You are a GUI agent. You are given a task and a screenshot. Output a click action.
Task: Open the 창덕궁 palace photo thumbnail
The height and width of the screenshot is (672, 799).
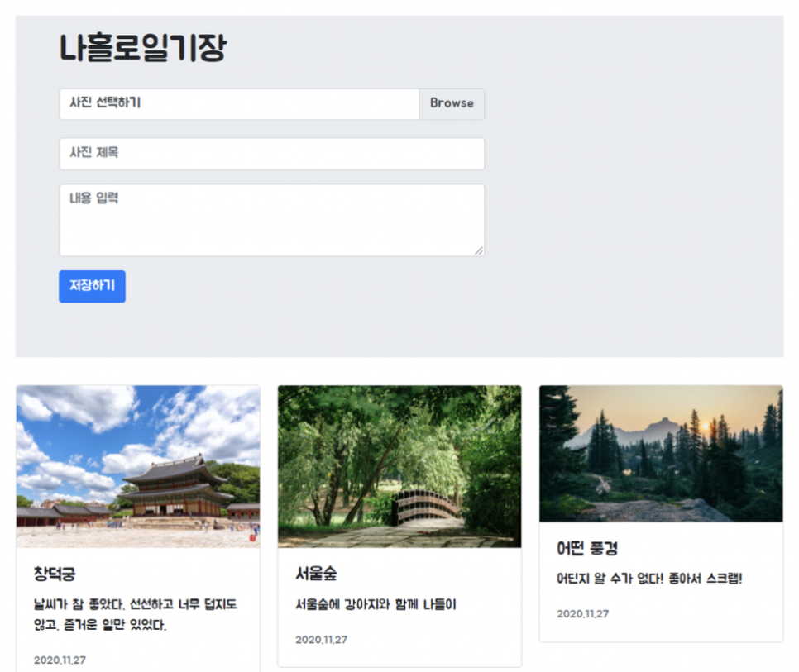pyautogui.click(x=138, y=466)
